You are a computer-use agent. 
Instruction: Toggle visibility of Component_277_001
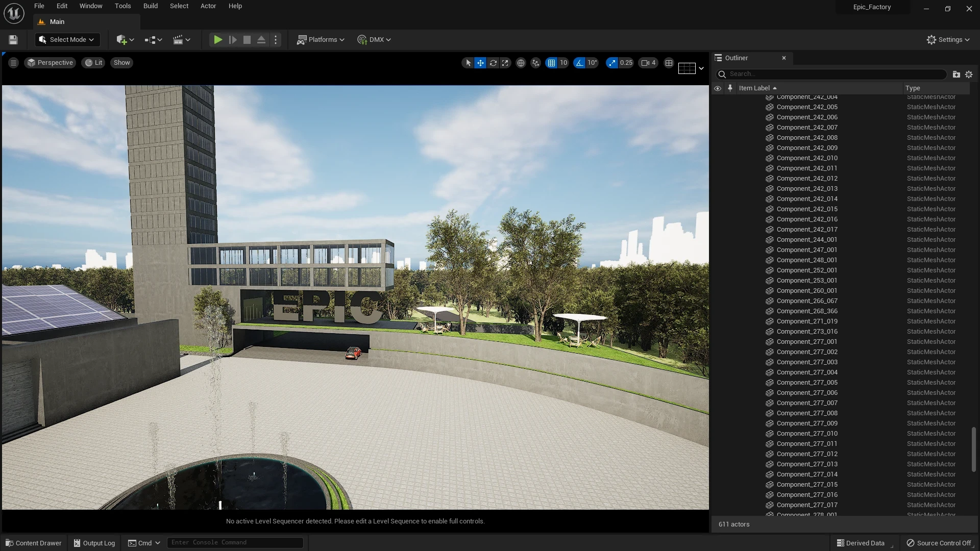click(x=718, y=341)
